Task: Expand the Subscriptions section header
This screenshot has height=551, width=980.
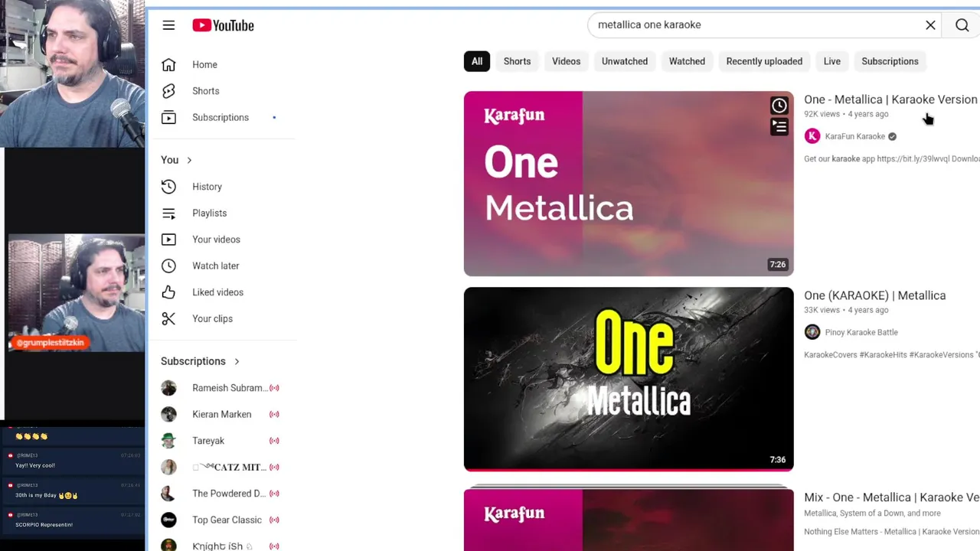Action: pyautogui.click(x=200, y=361)
